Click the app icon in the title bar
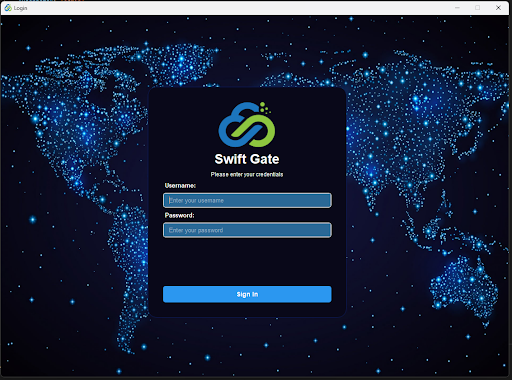Image resolution: width=512 pixels, height=380 pixels. pos(8,8)
